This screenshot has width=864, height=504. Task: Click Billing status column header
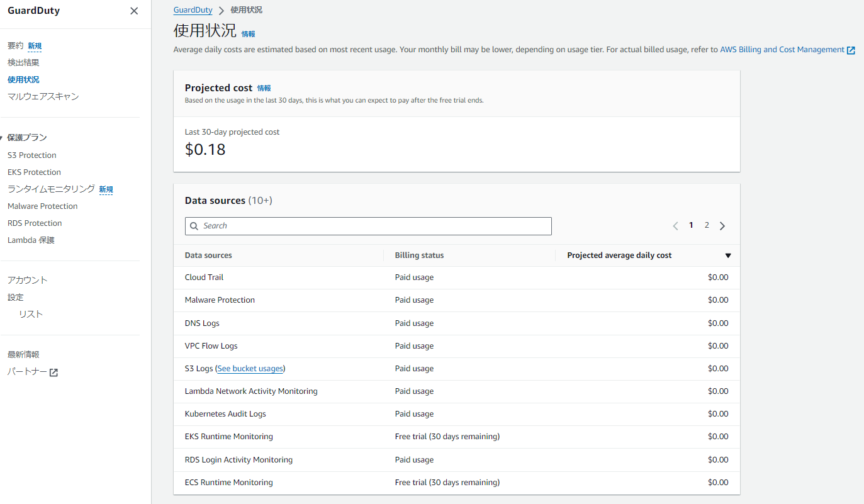(419, 255)
